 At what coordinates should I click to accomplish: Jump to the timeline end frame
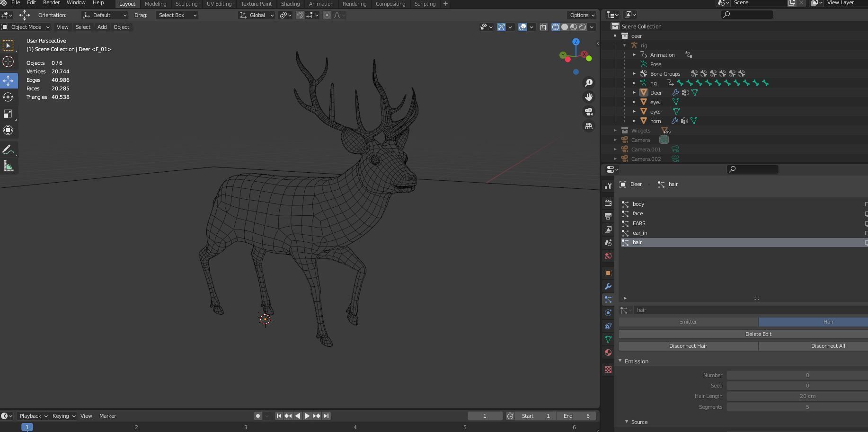coord(326,416)
